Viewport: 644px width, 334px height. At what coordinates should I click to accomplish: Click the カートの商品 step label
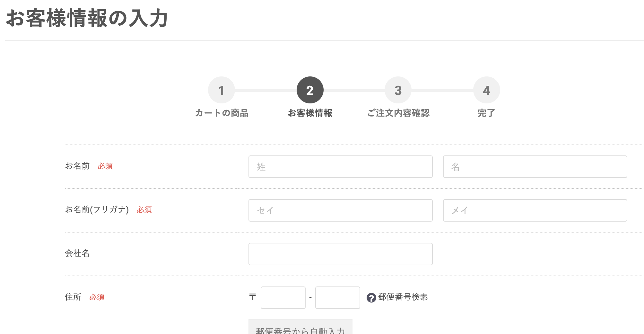click(222, 113)
